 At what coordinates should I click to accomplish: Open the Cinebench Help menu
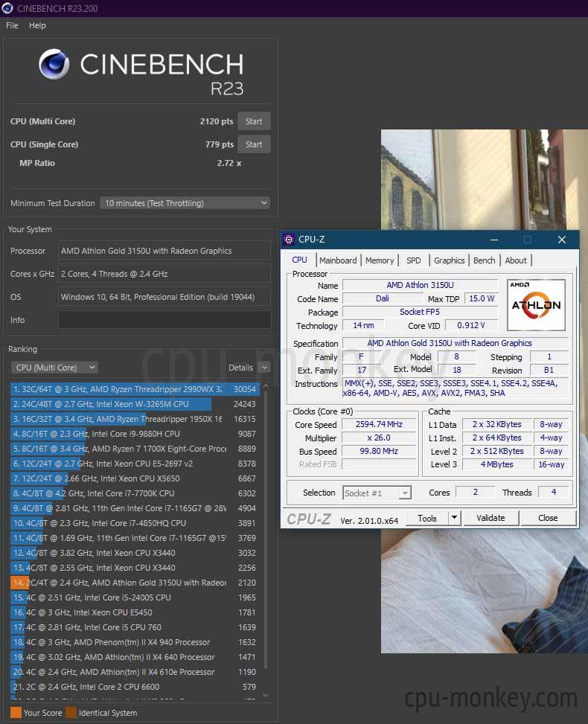pos(37,25)
